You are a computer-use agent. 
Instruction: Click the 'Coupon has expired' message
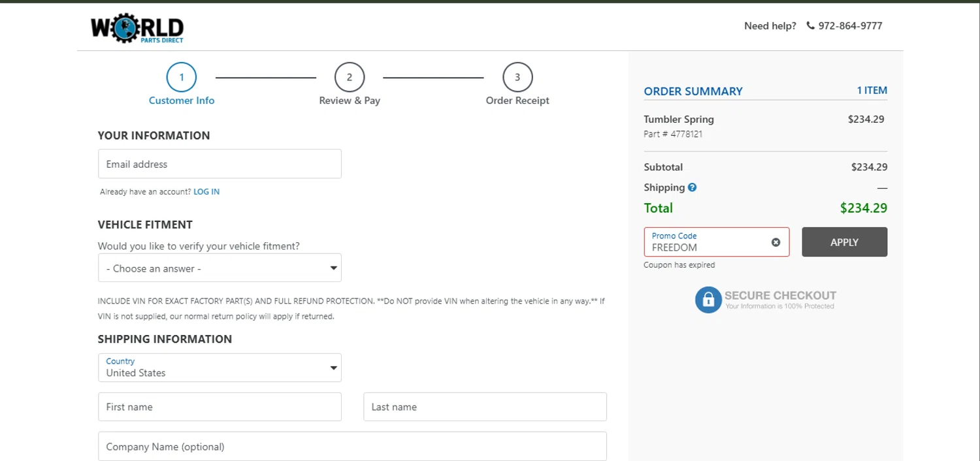click(x=679, y=265)
